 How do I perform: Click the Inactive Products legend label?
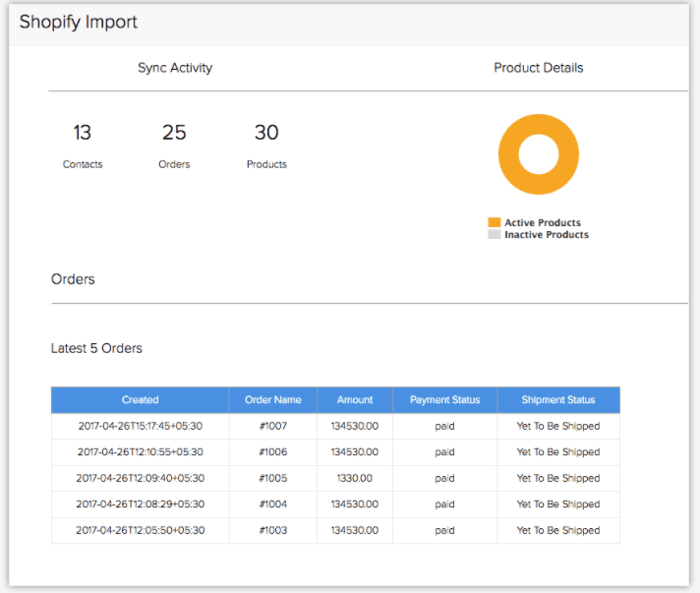pyautogui.click(x=547, y=234)
